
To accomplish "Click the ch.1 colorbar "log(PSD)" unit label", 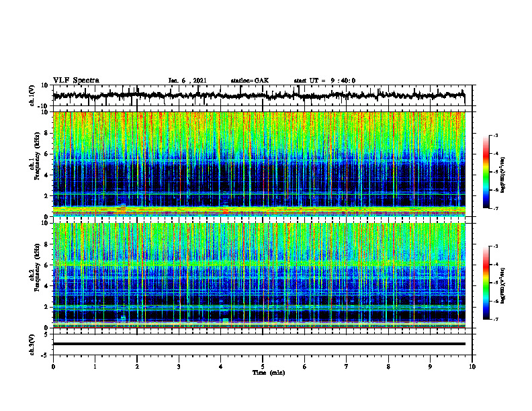I will coord(503,175).
